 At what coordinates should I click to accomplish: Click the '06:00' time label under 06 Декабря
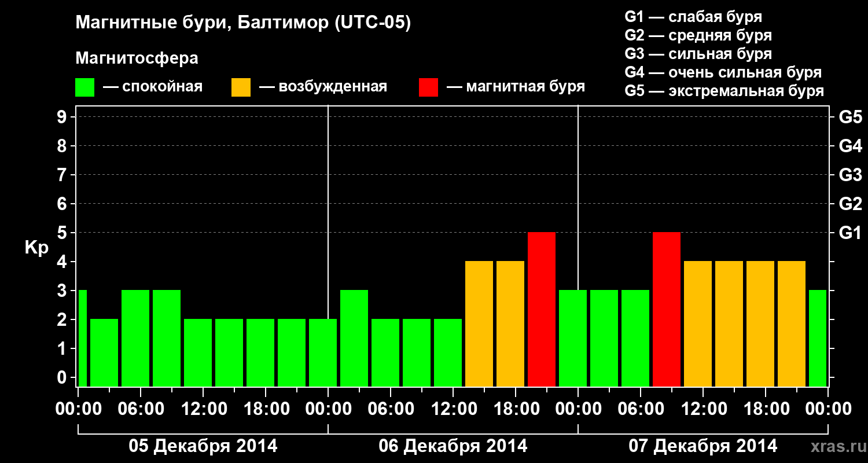click(391, 409)
